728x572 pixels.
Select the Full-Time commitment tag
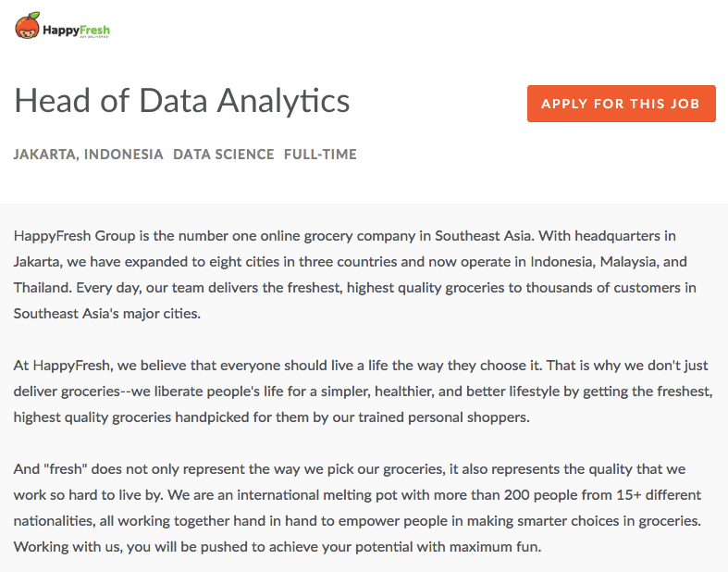click(x=320, y=155)
